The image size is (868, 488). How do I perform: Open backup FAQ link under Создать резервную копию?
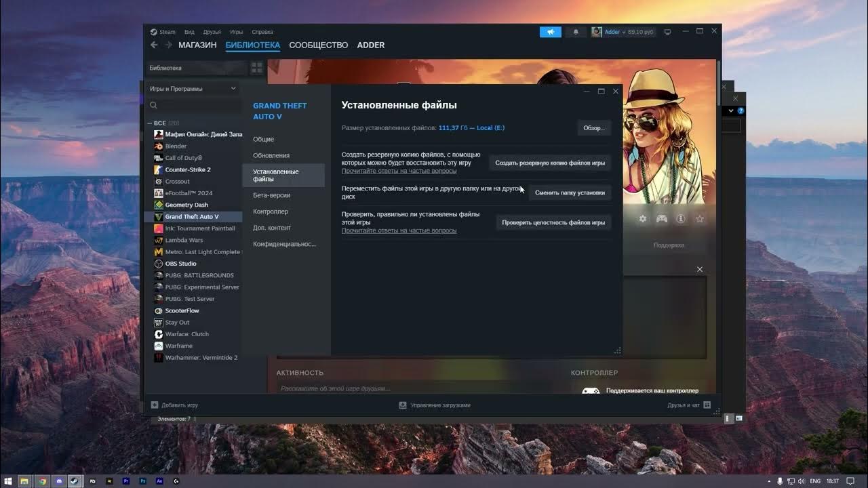coord(399,171)
